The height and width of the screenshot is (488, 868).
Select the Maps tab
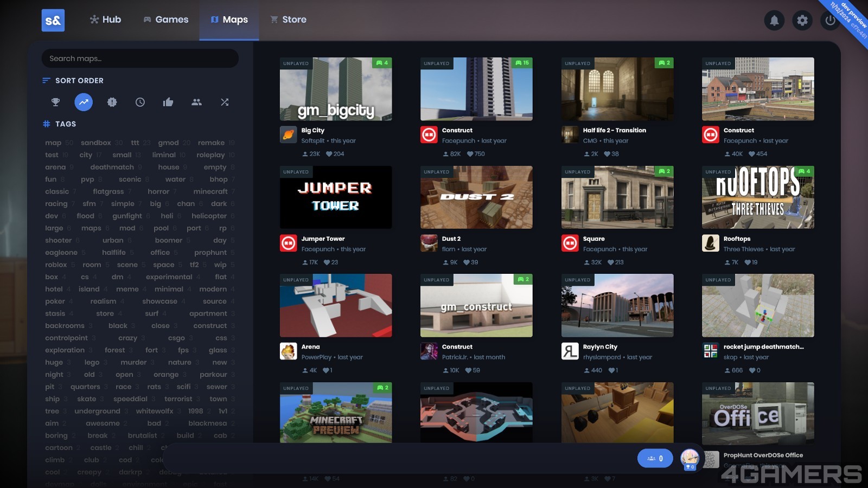tap(229, 20)
